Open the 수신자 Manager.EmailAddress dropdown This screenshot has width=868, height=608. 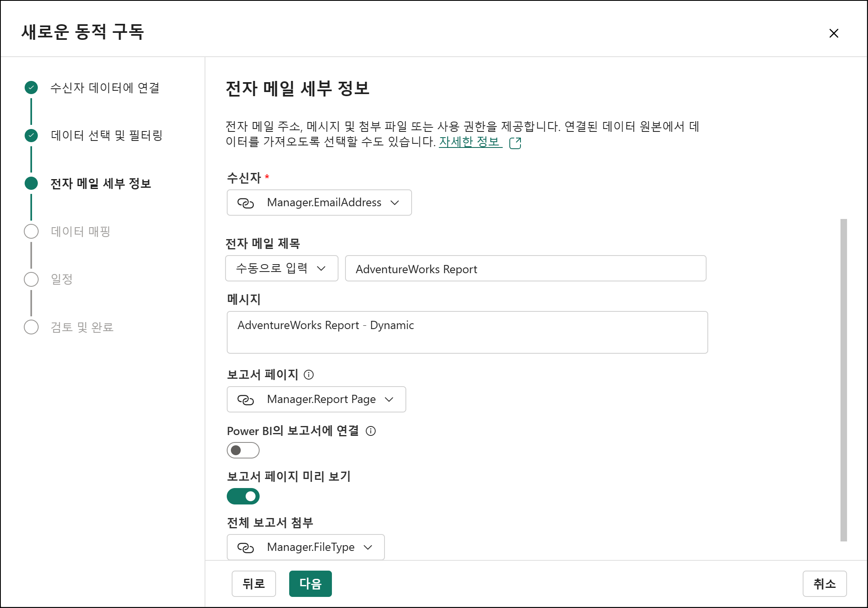click(319, 203)
